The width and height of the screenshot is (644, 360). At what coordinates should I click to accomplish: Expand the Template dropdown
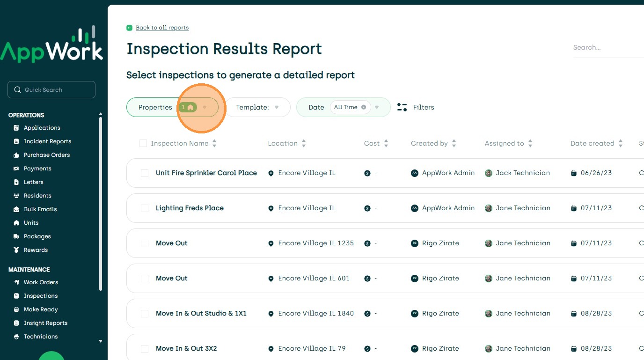[276, 107]
